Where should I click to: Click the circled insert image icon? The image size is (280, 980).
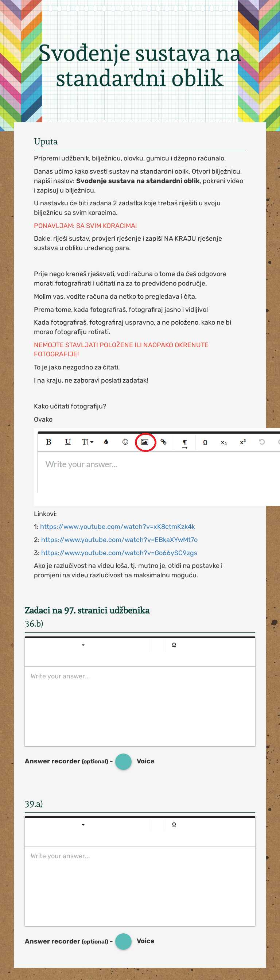[145, 442]
